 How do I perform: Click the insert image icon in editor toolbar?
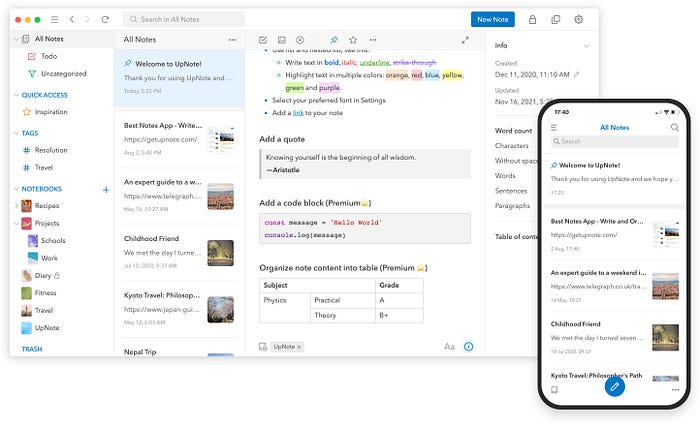pyautogui.click(x=282, y=40)
